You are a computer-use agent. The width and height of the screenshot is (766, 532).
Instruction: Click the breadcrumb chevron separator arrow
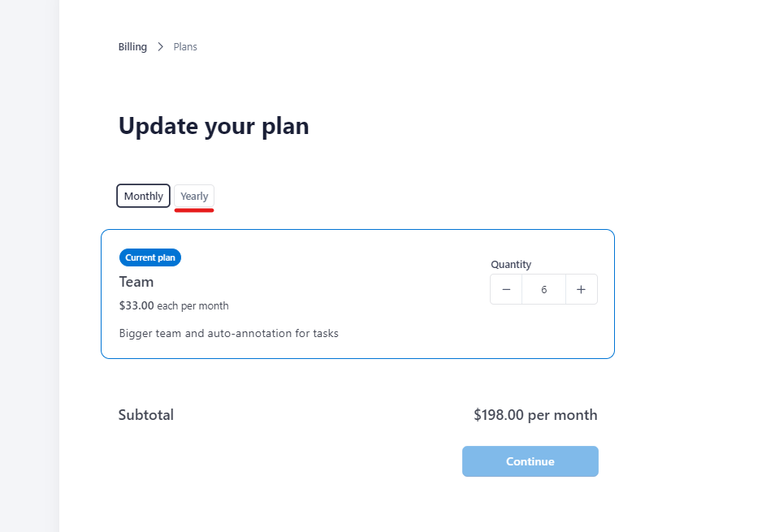click(x=161, y=47)
